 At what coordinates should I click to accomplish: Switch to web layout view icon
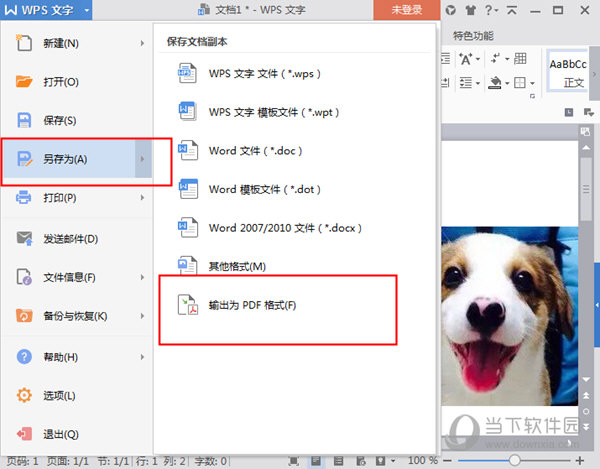[361, 461]
